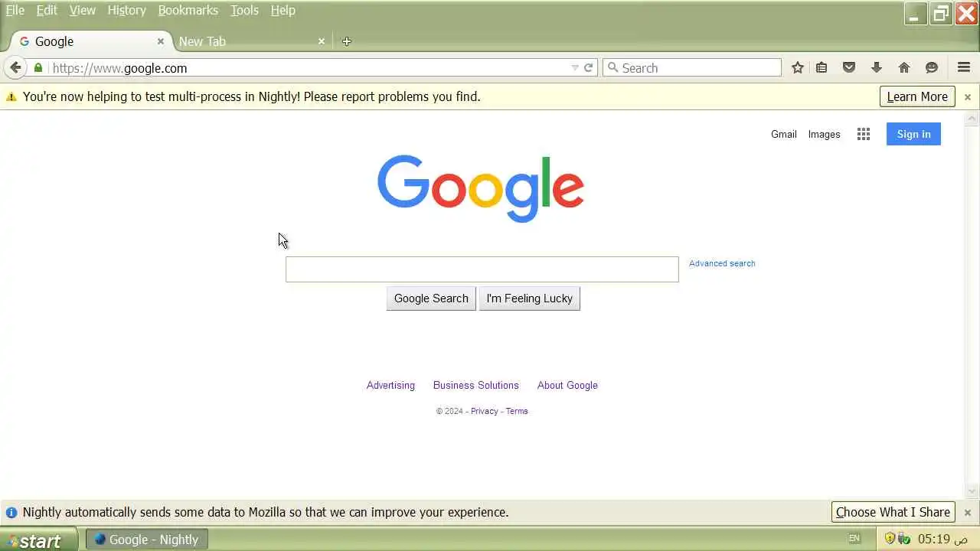Click the green padlock site identity icon
Image resolution: width=980 pixels, height=551 pixels.
pyautogui.click(x=38, y=67)
